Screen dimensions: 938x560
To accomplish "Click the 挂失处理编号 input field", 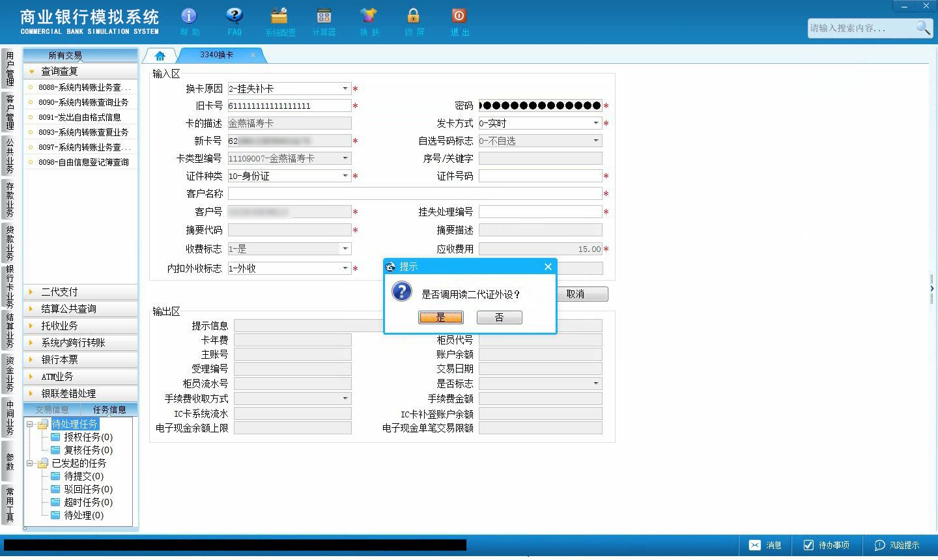I will coord(540,212).
